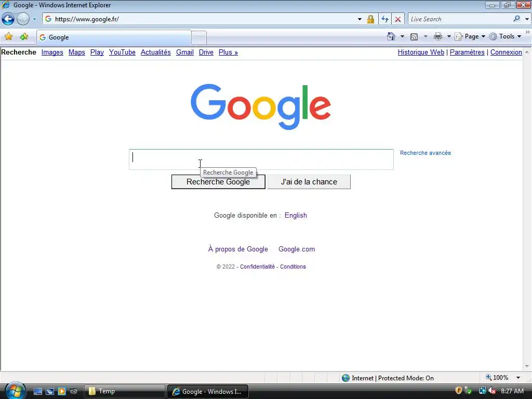Viewport: 532px width, 399px height.
Task: Expand the toolbar overflow chevron
Action: [x=528, y=32]
